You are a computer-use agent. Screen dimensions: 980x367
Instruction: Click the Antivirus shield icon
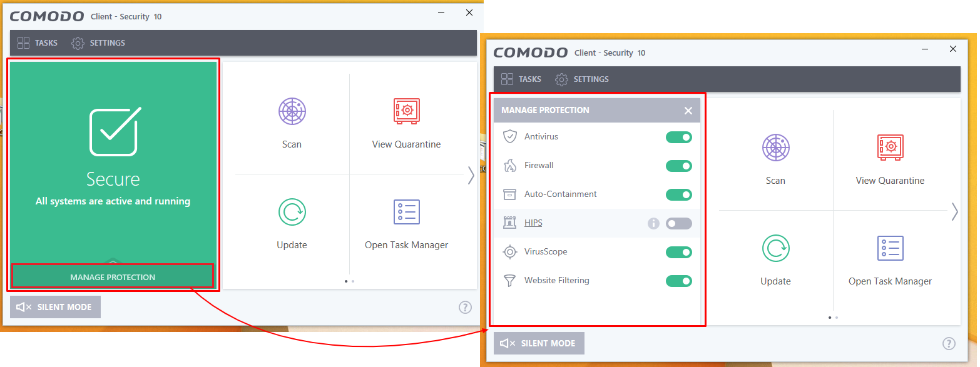pyautogui.click(x=510, y=136)
